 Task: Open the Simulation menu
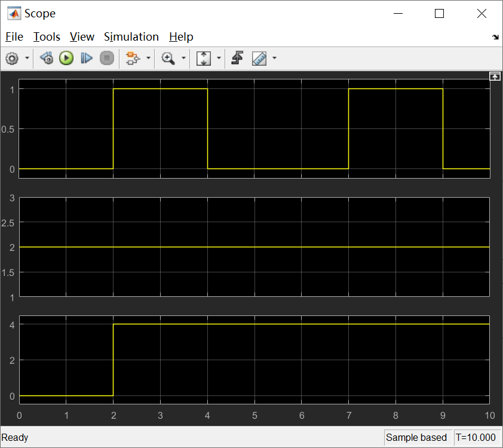pos(131,37)
